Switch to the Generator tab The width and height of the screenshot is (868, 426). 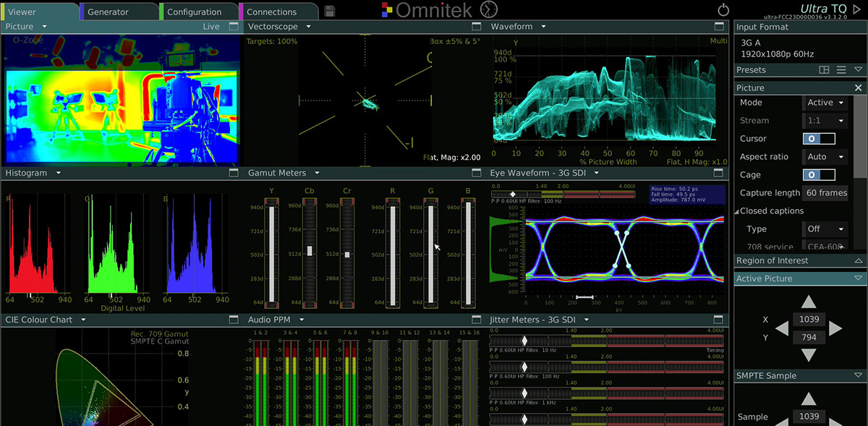click(x=119, y=12)
